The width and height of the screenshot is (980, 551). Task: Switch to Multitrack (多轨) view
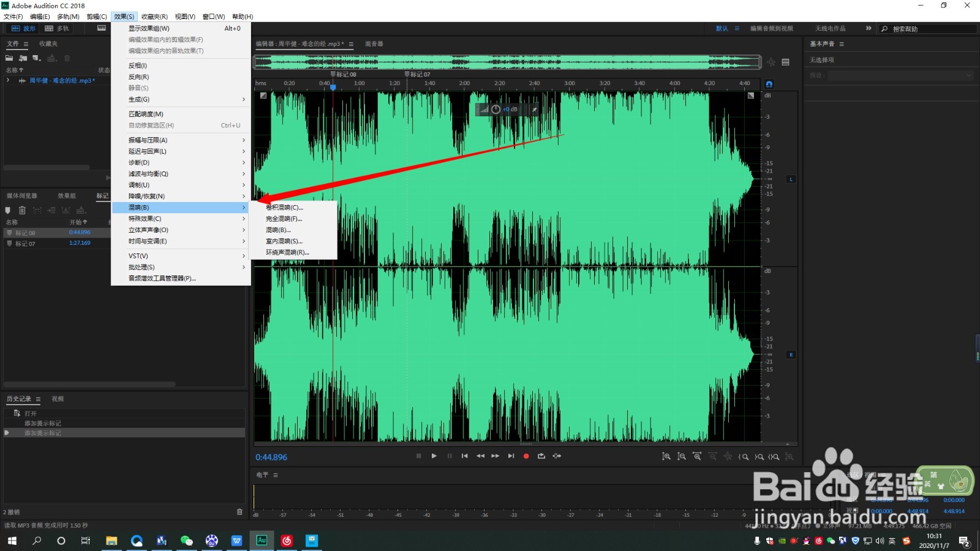(57, 28)
